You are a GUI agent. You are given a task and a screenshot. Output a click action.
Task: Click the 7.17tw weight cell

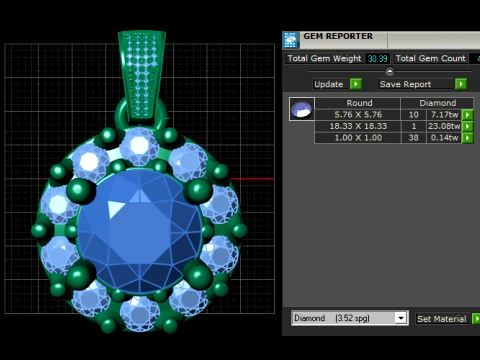[x=444, y=115]
